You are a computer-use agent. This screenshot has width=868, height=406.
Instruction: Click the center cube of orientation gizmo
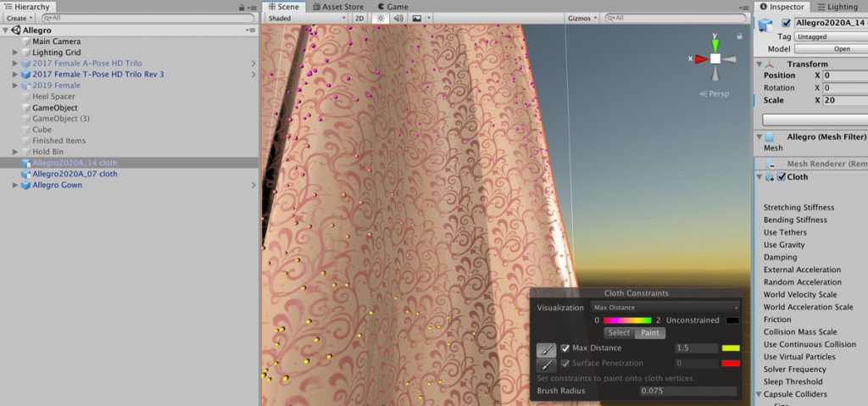tap(715, 58)
